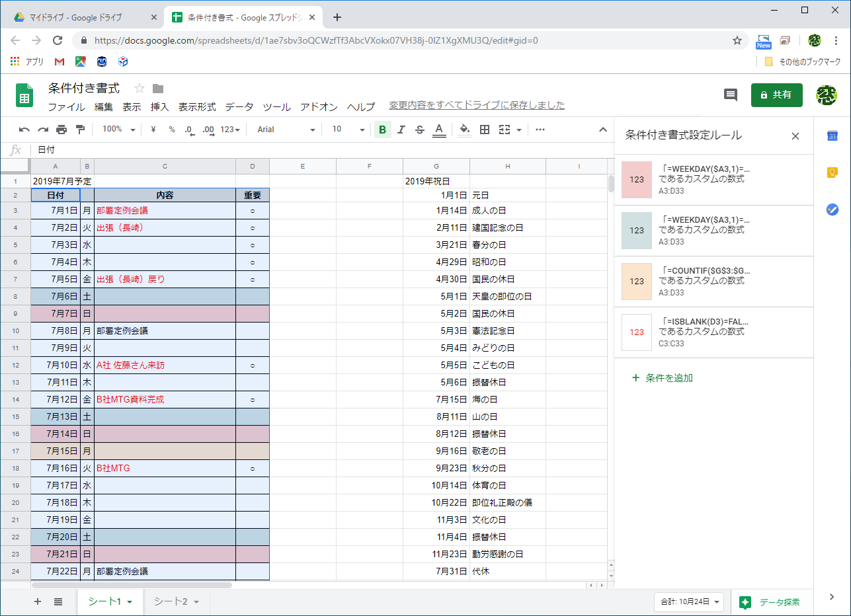Image resolution: width=851 pixels, height=616 pixels.
Task: Star the 条件付き書式 document
Action: click(140, 89)
